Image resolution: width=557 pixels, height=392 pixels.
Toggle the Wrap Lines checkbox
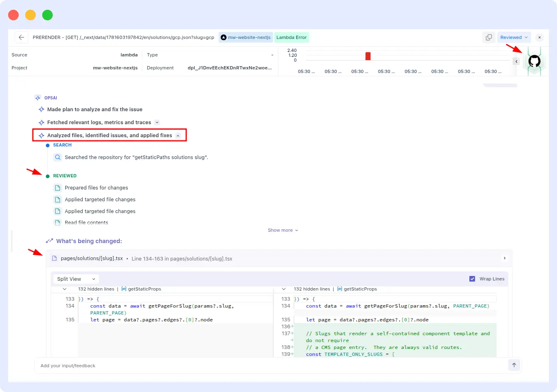coord(472,279)
